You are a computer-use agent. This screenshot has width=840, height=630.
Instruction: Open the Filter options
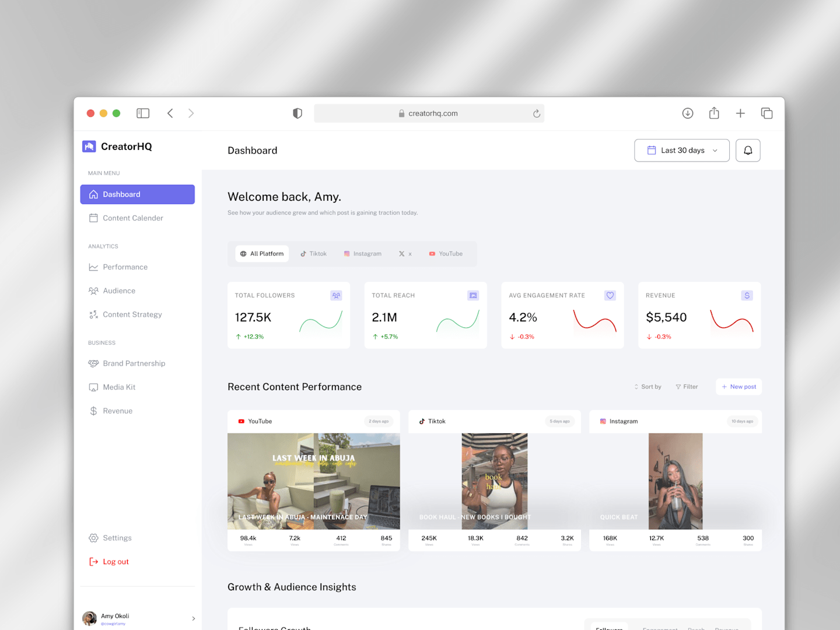[687, 387]
